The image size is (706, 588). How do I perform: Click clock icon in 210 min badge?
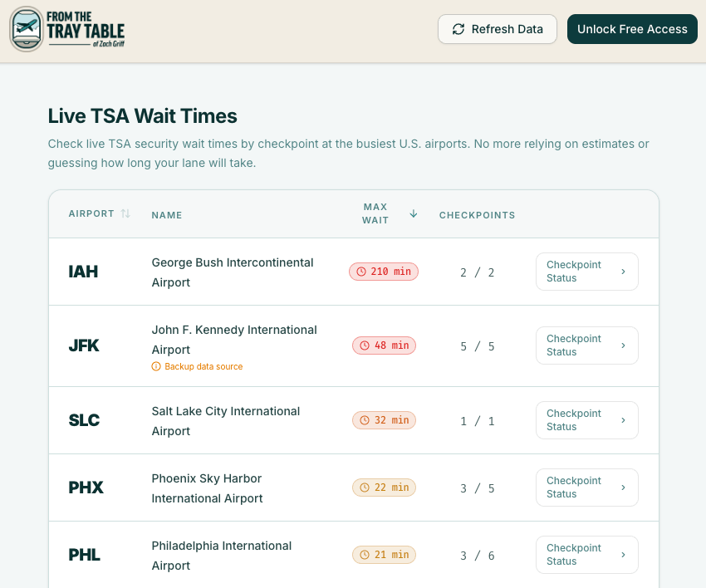point(361,272)
